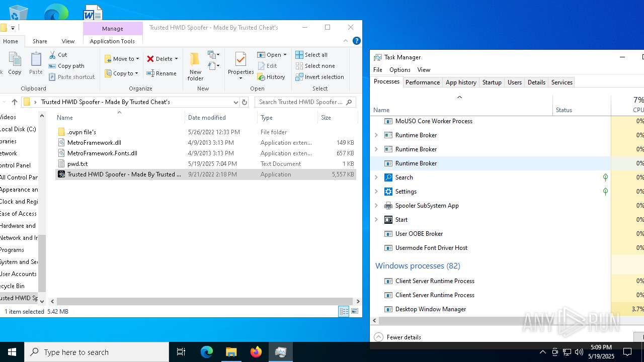644x362 pixels.
Task: Click Select all in the ribbon
Action: tap(311, 55)
